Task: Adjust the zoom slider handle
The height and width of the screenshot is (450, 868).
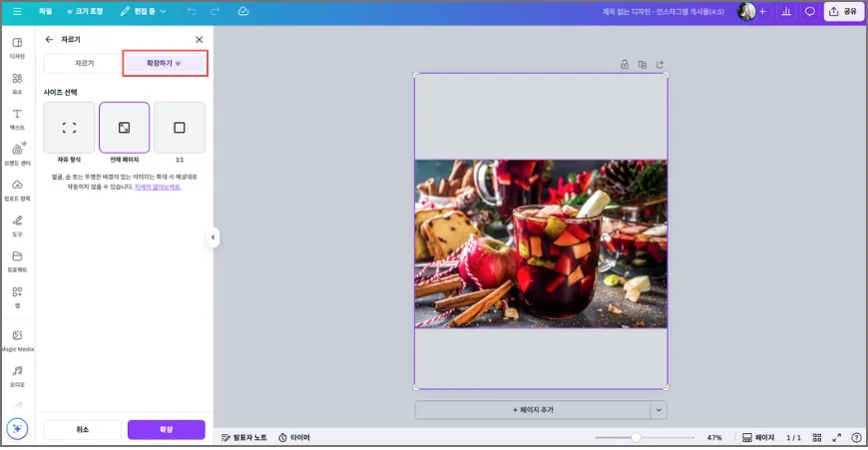Action: (x=637, y=437)
